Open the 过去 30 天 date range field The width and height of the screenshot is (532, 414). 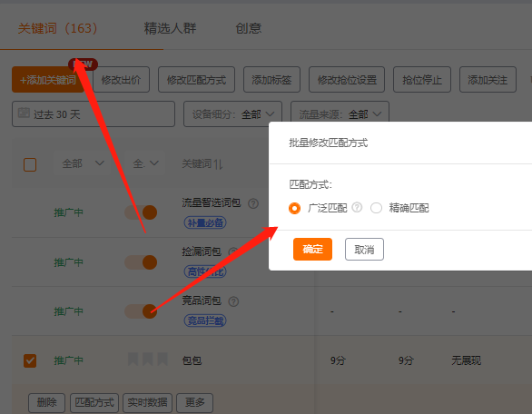(94, 114)
